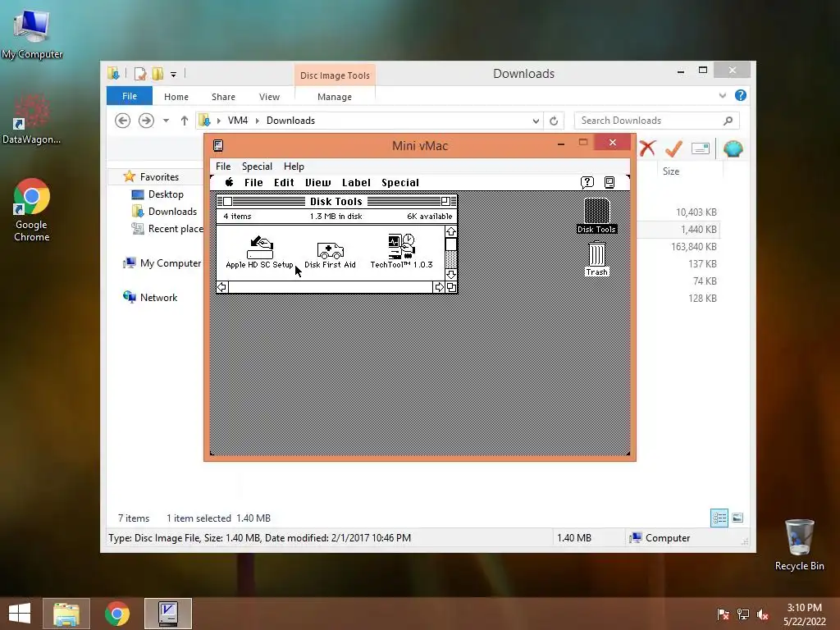
Task: Switch to details view layout icon
Action: click(719, 518)
